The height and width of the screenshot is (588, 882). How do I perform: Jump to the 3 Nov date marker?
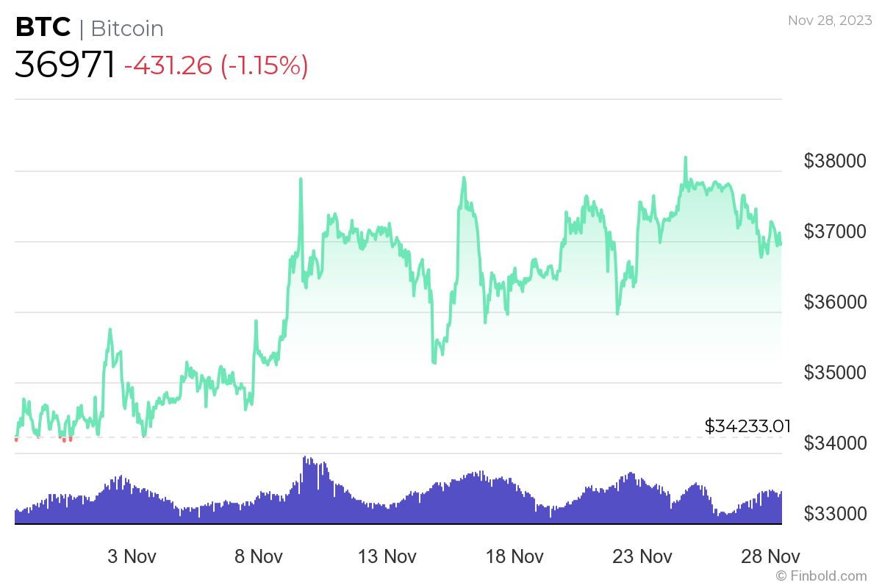(132, 556)
